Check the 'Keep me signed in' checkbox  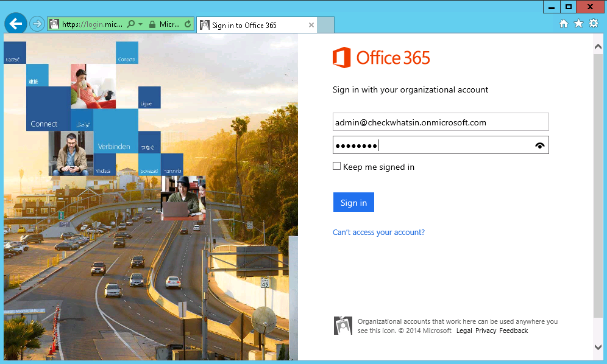(x=337, y=166)
